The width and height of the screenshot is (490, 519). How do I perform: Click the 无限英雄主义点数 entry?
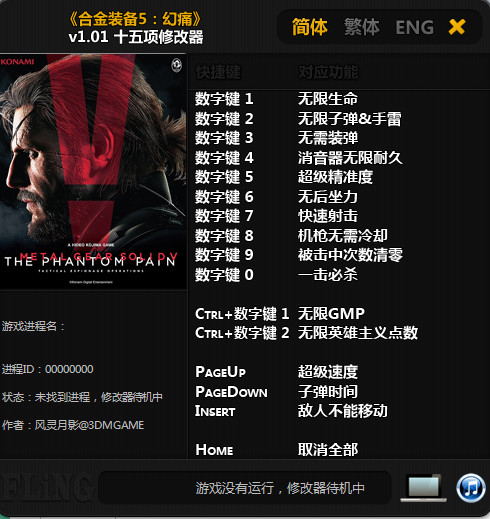pyautogui.click(x=358, y=333)
